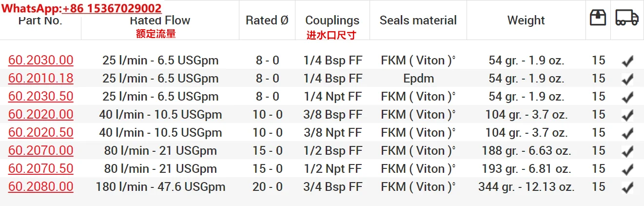Open part number 60.2020.50 link
Viewport: 644px width, 206px height.
point(41,133)
